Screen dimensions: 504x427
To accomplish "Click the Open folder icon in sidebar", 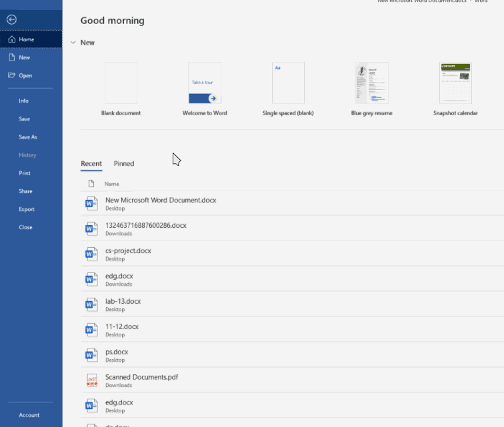I will [12, 75].
